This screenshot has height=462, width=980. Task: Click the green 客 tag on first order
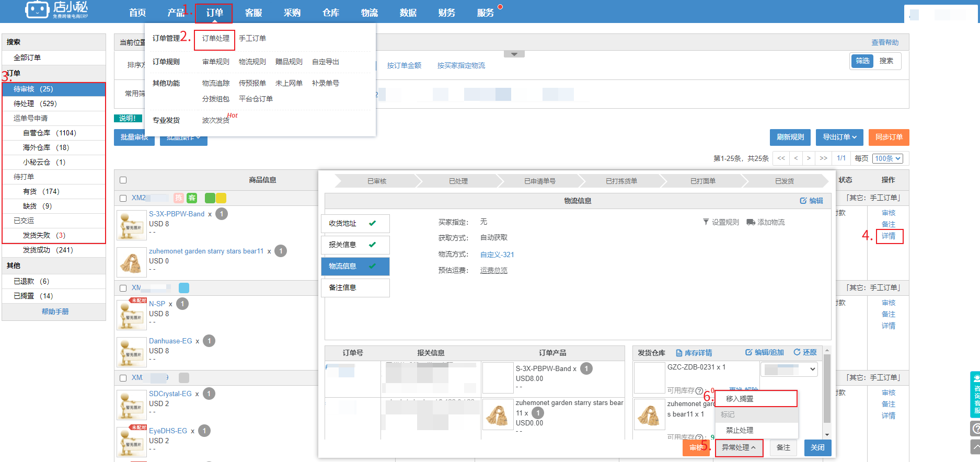[192, 198]
